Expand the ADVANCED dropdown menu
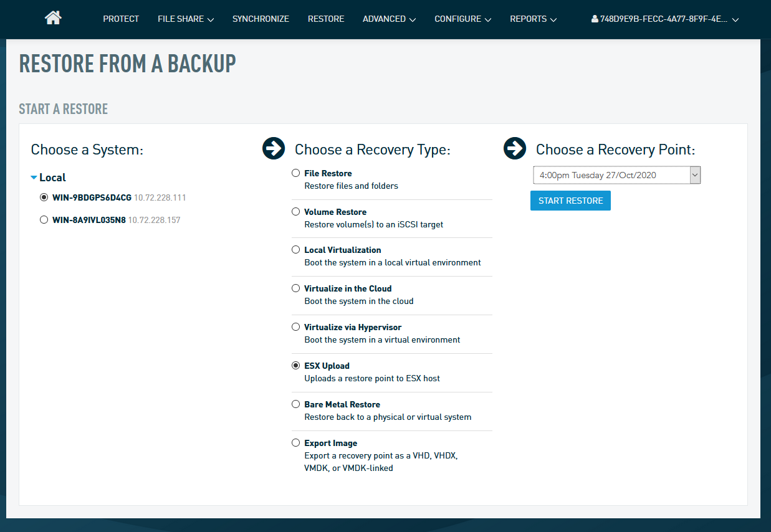Screen dimensions: 771x532 pyautogui.click(x=390, y=19)
